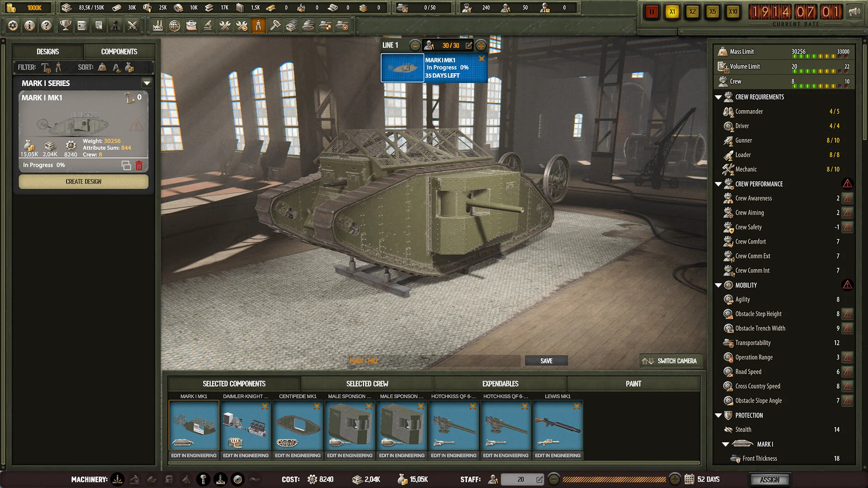Collapse the MARK I SERIES section
Viewport: 868px width, 488px height.
147,83
